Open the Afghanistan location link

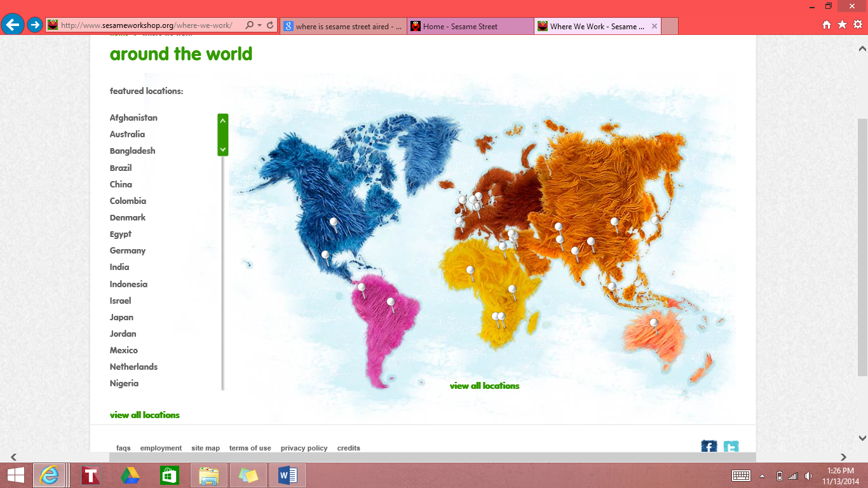[133, 118]
